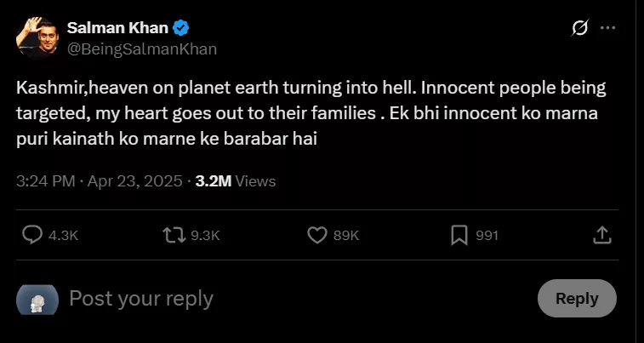Open the three-dot more options menu

(607, 28)
